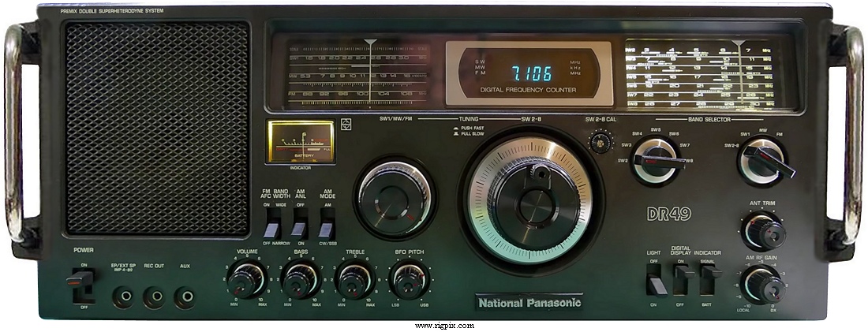Viewport: 868px width, 332px height.
Task: Click the SW1/MW/FM tuning knob
Action: point(395,200)
